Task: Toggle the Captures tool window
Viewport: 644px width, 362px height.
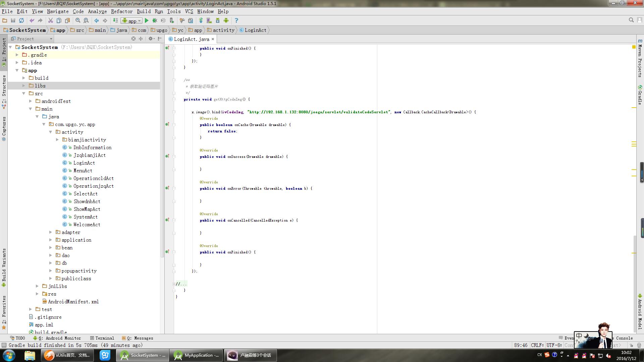Action: [4, 129]
